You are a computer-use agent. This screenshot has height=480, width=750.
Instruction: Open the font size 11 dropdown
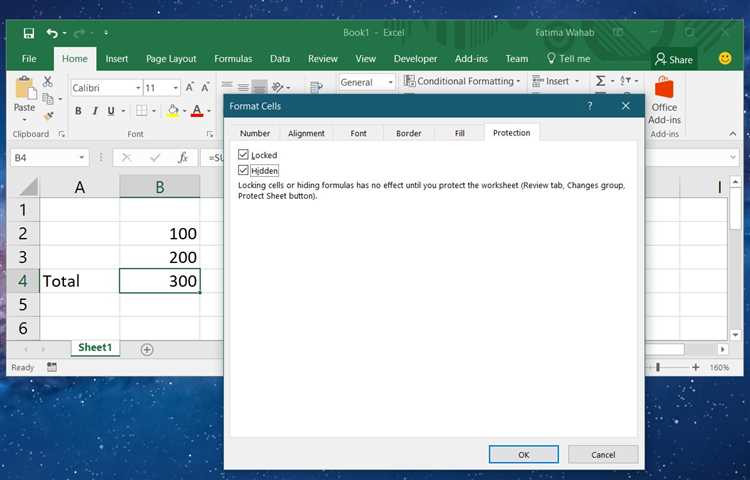(x=176, y=88)
